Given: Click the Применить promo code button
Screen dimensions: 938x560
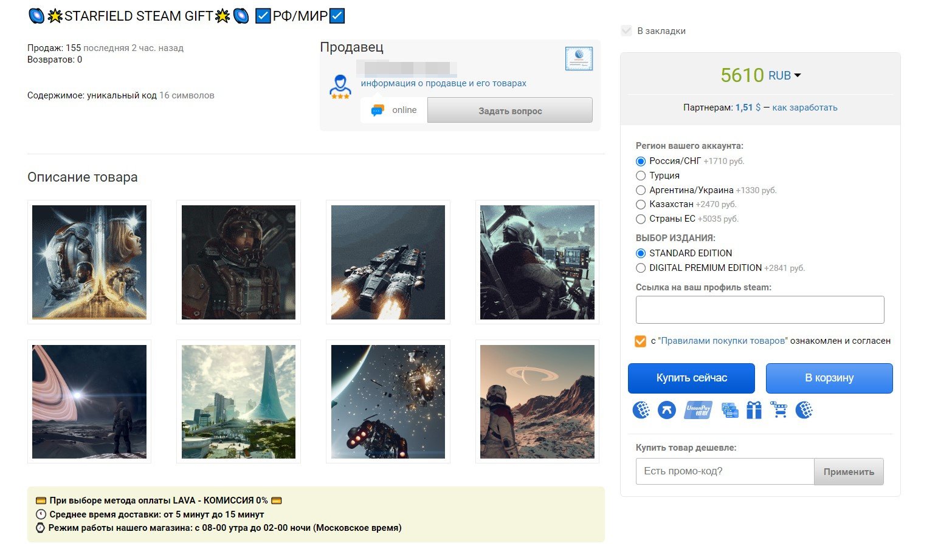Looking at the screenshot, I should (849, 471).
